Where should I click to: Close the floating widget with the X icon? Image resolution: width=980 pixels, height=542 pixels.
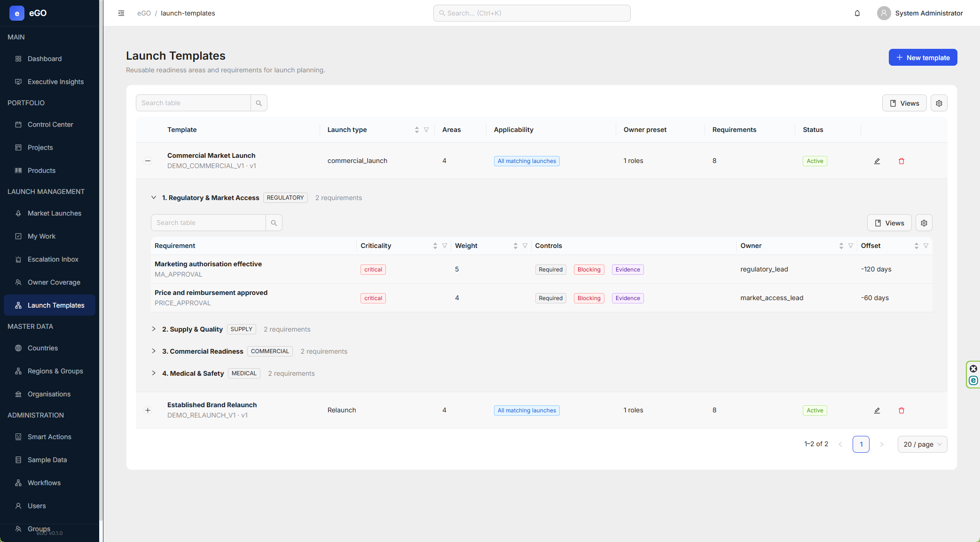point(973,369)
